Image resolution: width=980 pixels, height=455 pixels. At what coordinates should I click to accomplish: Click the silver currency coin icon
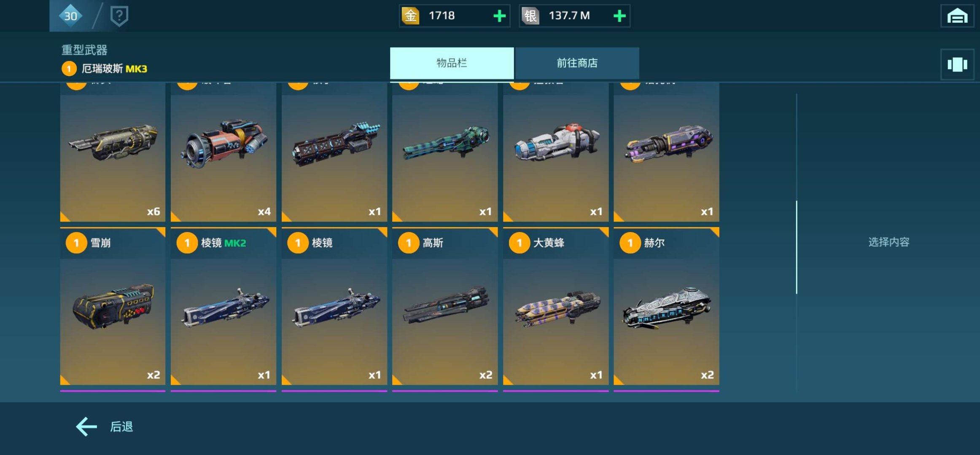(530, 16)
